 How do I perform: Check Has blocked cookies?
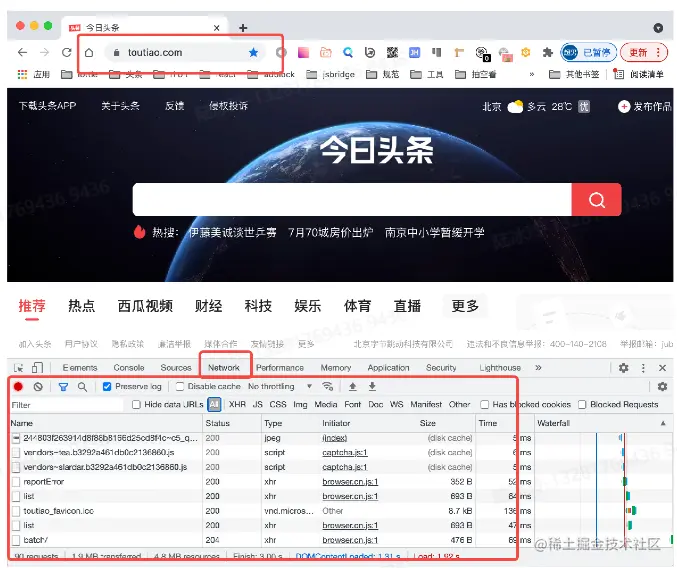coord(484,404)
